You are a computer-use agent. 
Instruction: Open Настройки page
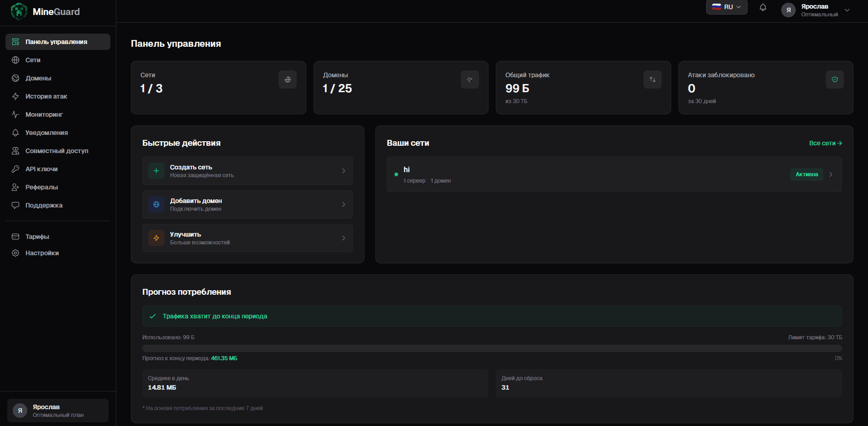(x=58, y=253)
